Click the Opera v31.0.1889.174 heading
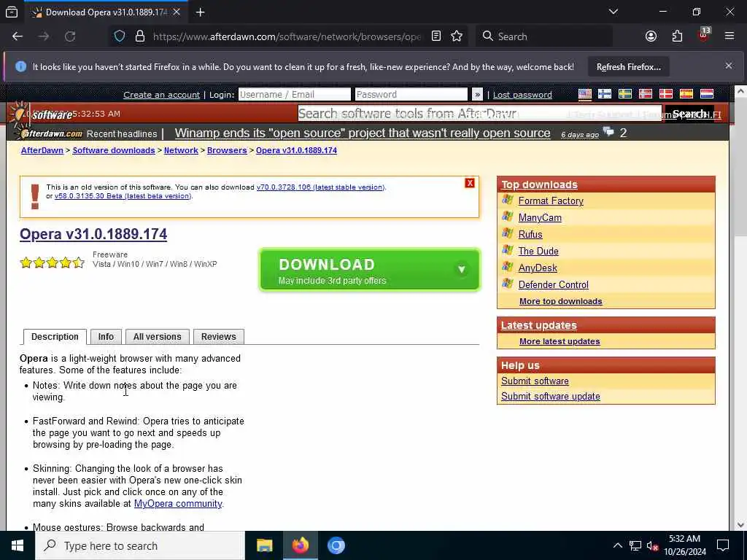This screenshot has width=747, height=560. coord(93,234)
